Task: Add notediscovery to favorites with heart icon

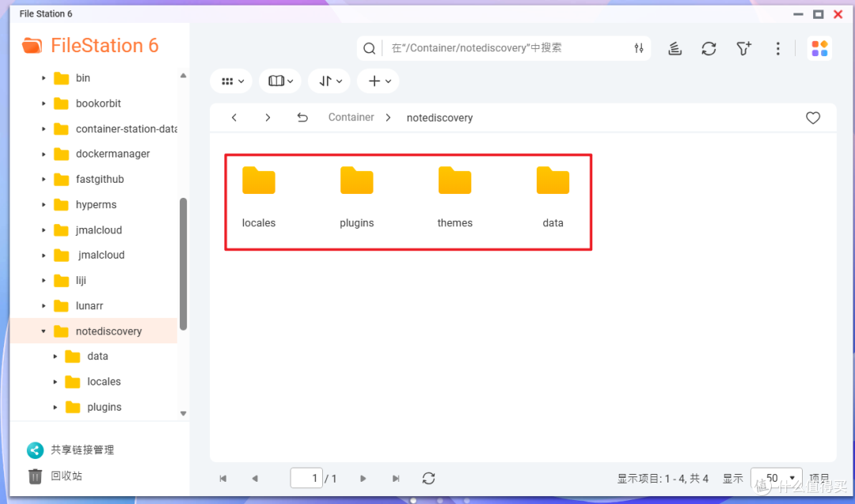Action: pos(812,118)
